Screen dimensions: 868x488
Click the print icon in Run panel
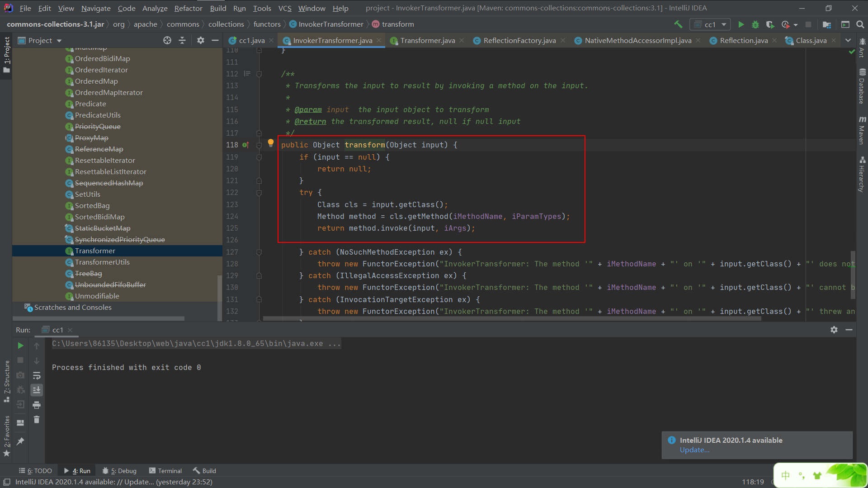37,405
